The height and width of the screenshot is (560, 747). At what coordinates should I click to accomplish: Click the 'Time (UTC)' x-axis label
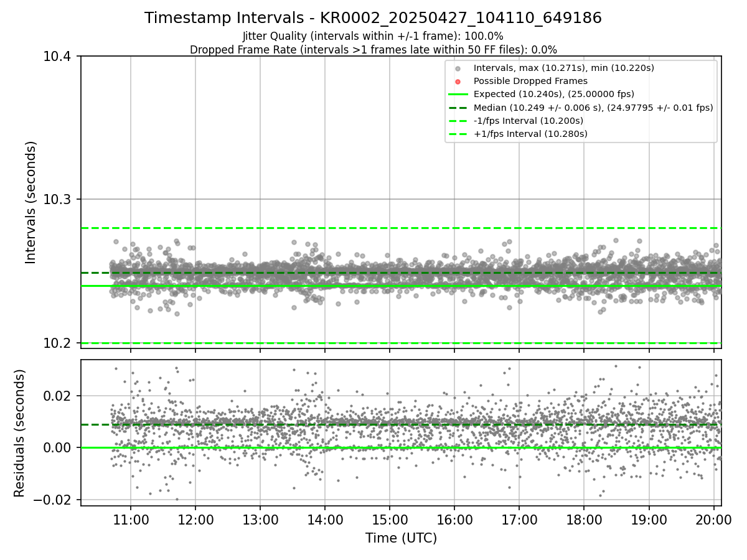pyautogui.click(x=401, y=538)
